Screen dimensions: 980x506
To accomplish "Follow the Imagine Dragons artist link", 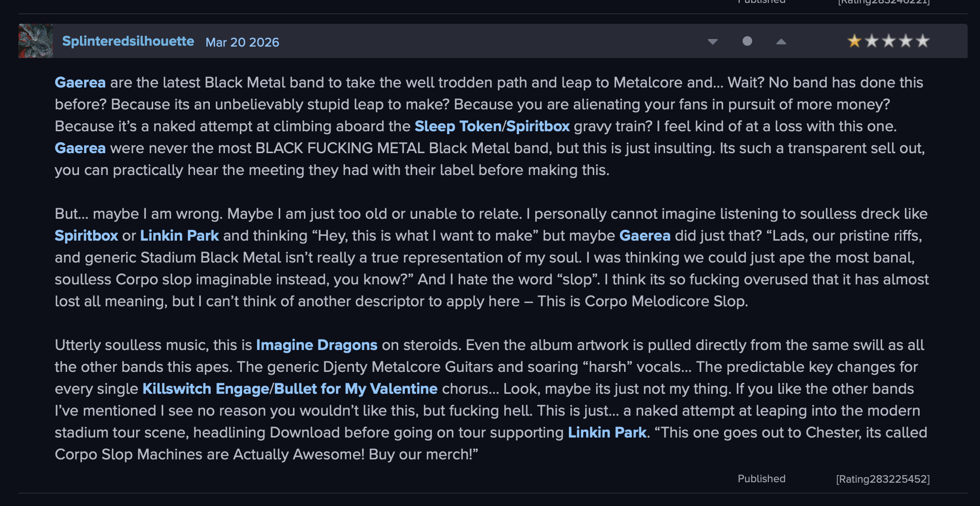I will coord(316,345).
